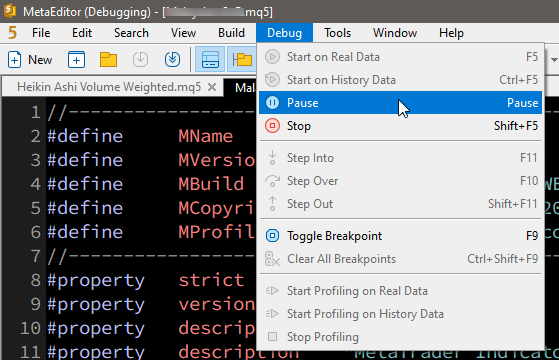The height and width of the screenshot is (360, 559).
Task: Click the add new tab window icon
Action: click(76, 60)
